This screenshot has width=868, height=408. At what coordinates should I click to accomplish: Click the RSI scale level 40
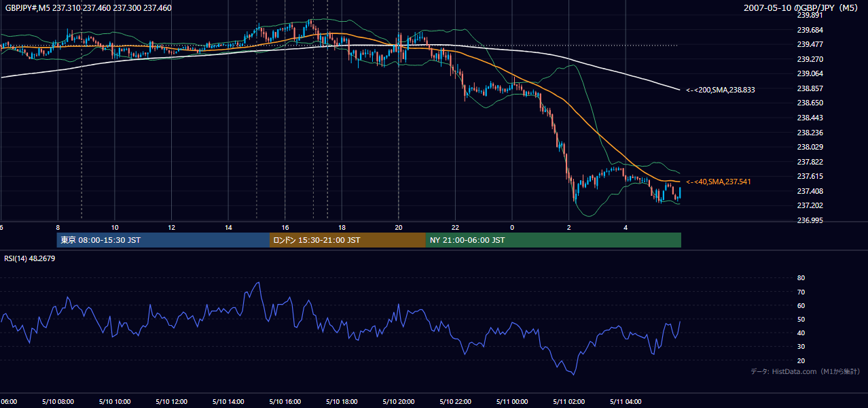(x=801, y=333)
